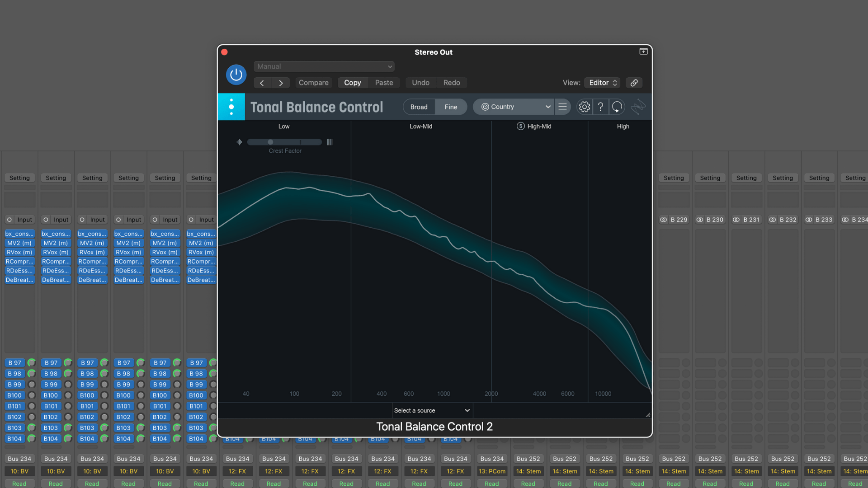868x488 pixels.
Task: Open the Bus 234 output above 13: PCom
Action: 492,459
